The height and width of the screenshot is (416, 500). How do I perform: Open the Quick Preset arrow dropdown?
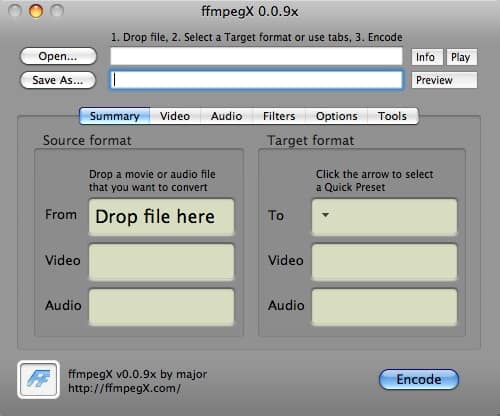click(325, 215)
